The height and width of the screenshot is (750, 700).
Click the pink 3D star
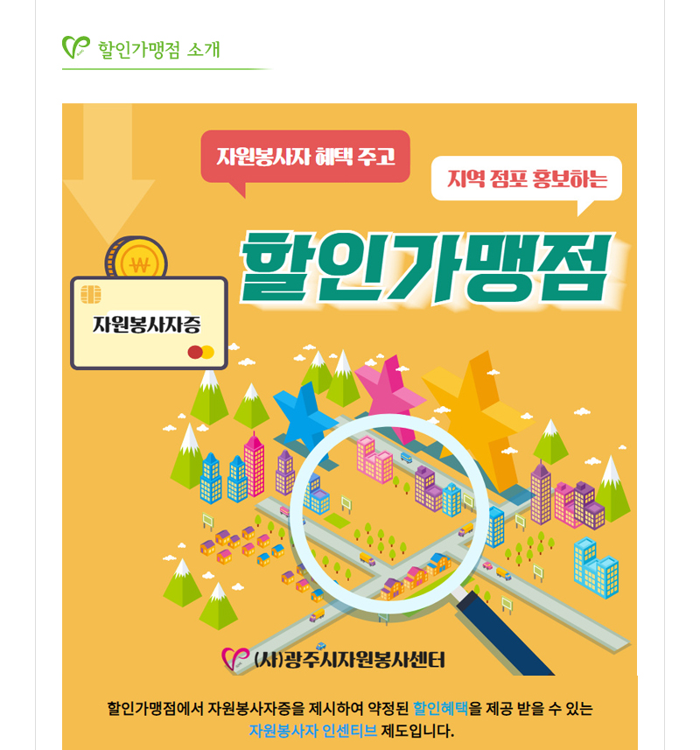click(391, 393)
